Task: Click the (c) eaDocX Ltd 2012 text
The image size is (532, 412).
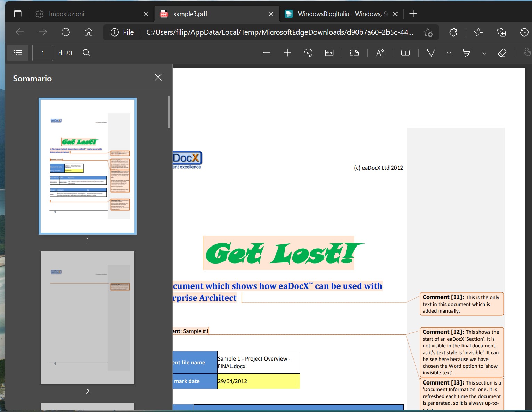Action: coord(378,168)
